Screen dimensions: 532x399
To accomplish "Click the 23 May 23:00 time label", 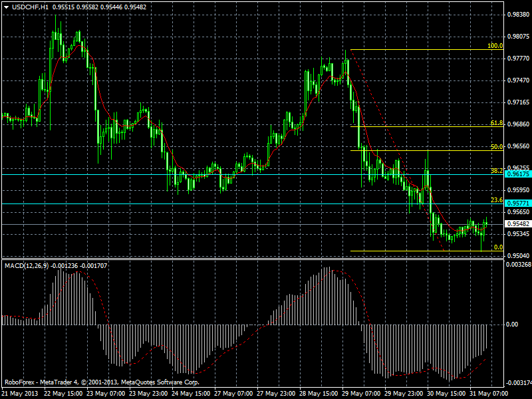I will click(148, 394).
